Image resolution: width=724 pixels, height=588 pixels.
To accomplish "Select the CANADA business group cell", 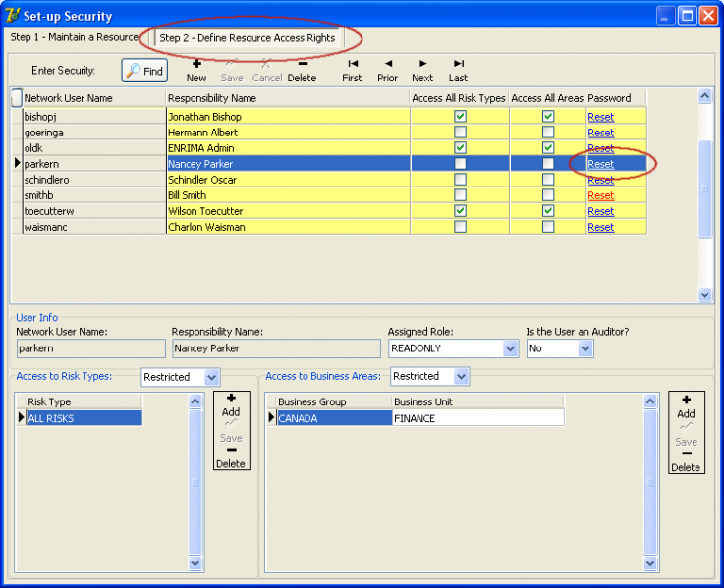I will (x=334, y=418).
